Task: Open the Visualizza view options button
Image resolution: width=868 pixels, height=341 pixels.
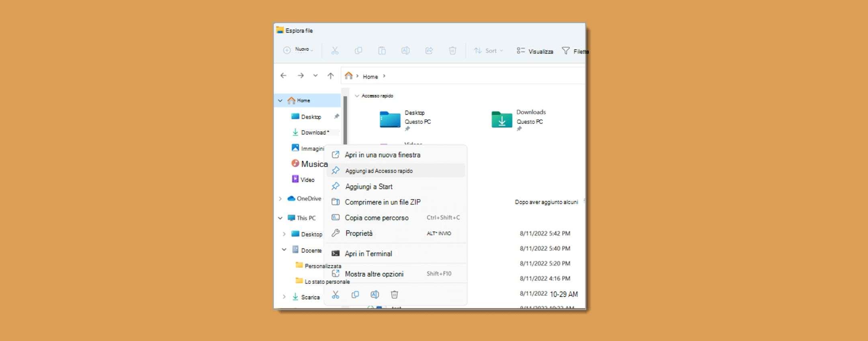Action: [x=535, y=51]
